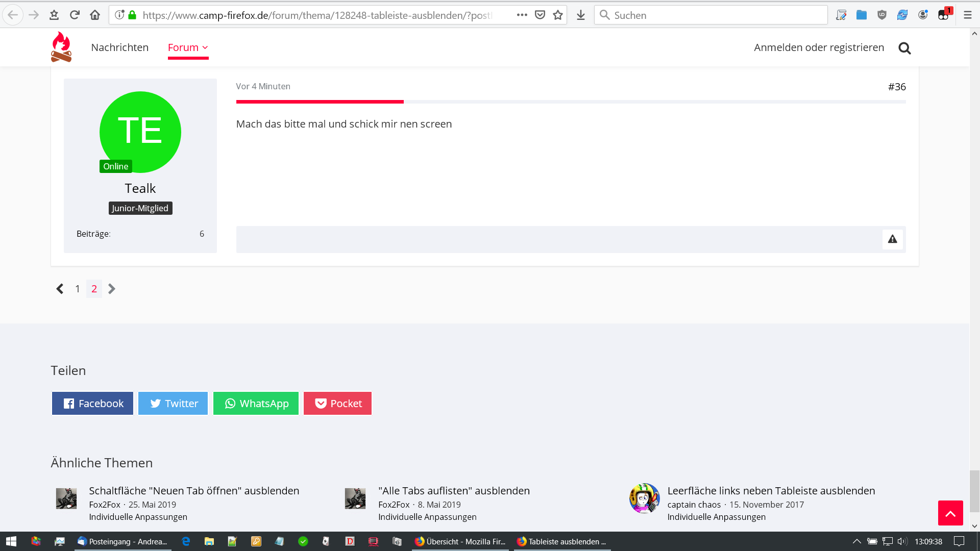
Task: Open the Firefox hamburger menu
Action: [967, 15]
